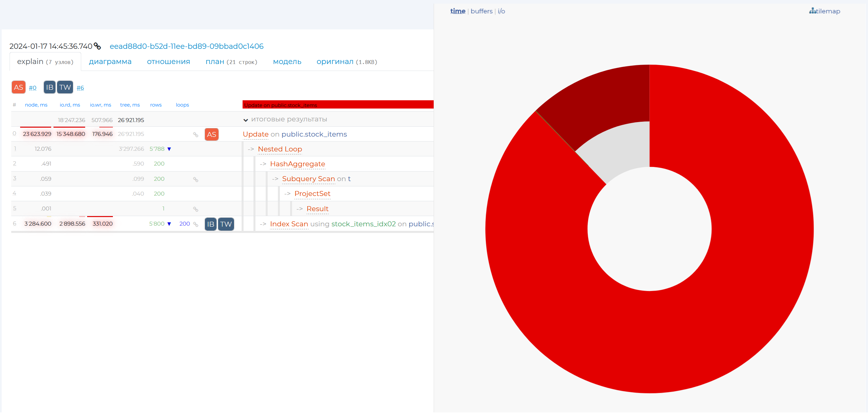Switch chart mode to i/o

(501, 12)
